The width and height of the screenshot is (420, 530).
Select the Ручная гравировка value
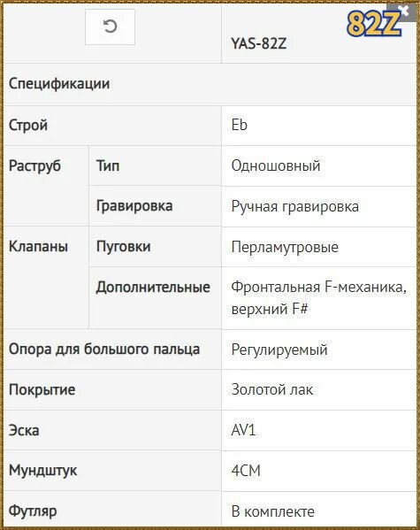click(x=295, y=206)
